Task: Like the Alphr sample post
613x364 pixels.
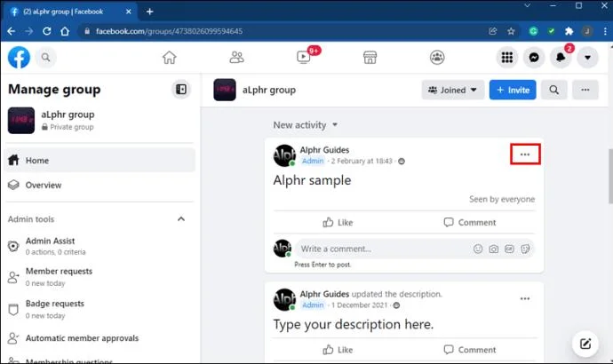Action: point(338,222)
